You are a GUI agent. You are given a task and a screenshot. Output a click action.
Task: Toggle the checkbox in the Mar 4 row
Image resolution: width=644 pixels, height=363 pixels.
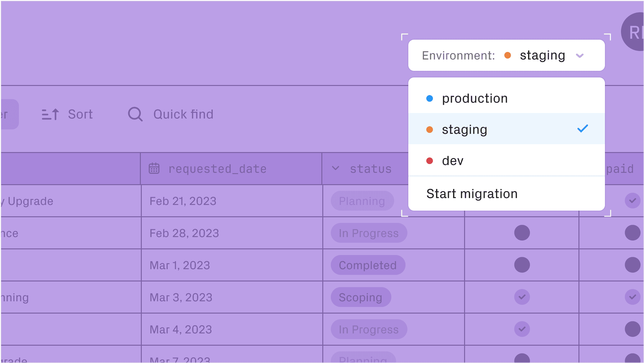(522, 329)
